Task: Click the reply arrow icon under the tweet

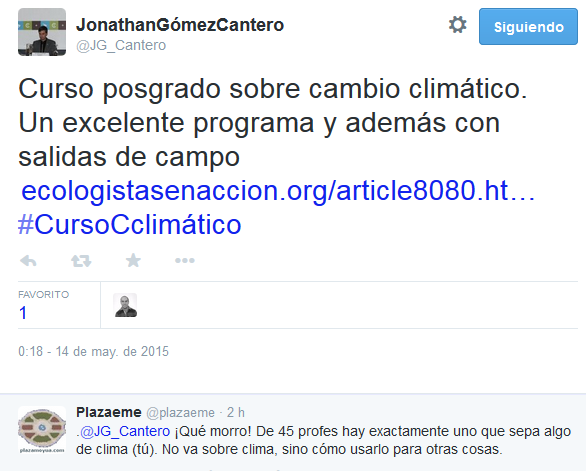Action: click(28, 261)
